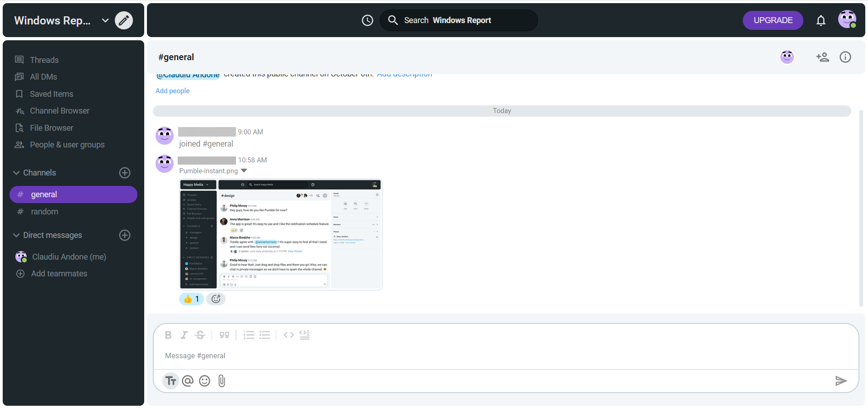The height and width of the screenshot is (408, 868).
Task: Select the general channel
Action: [73, 195]
